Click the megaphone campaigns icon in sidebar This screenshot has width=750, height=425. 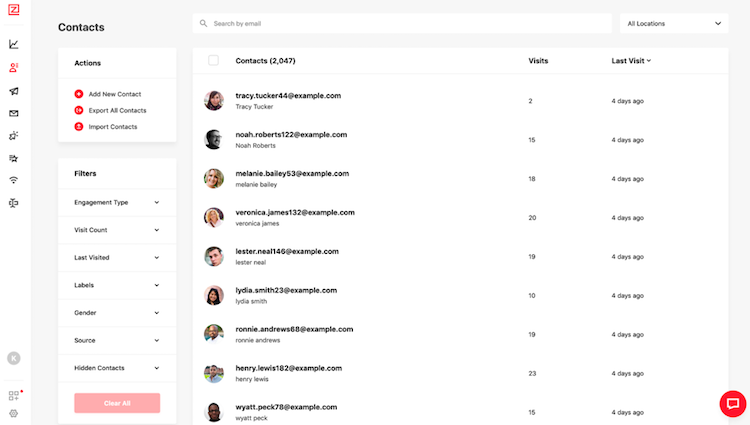14,91
